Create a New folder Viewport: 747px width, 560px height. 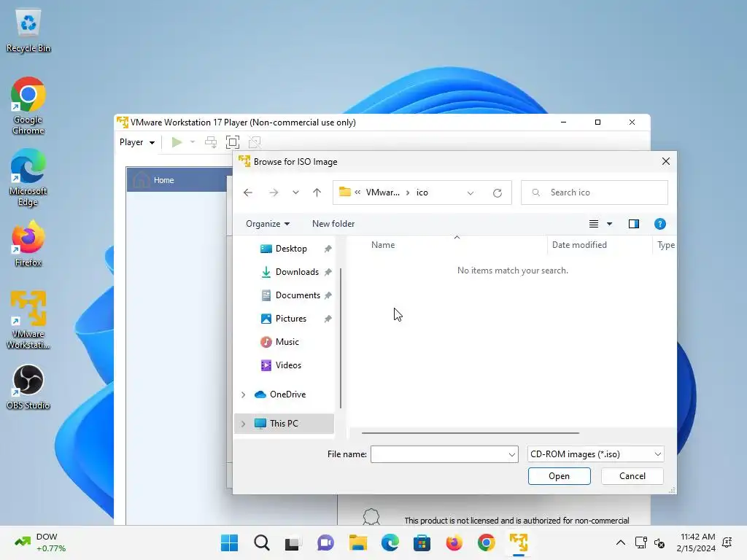coord(333,224)
